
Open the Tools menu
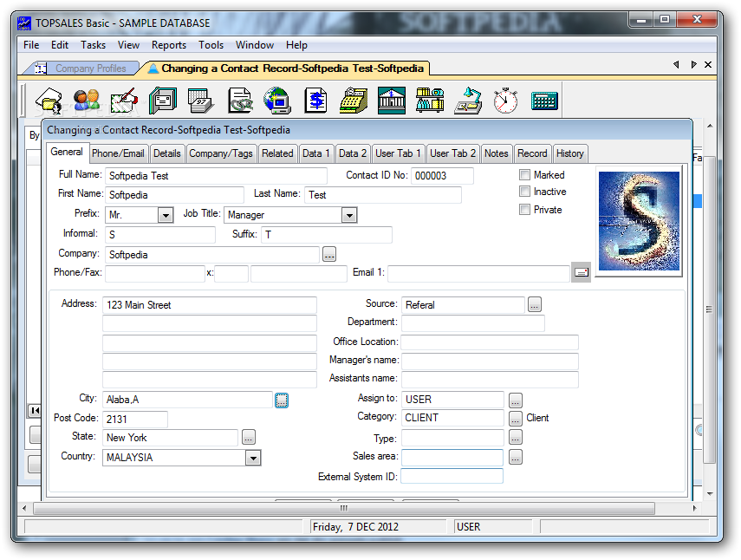click(x=211, y=45)
